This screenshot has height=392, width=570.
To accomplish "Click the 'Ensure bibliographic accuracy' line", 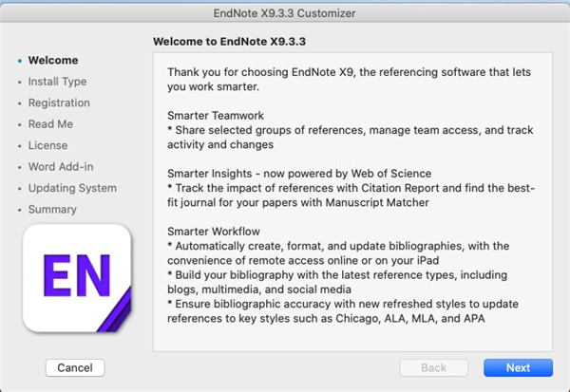I will [x=343, y=304].
